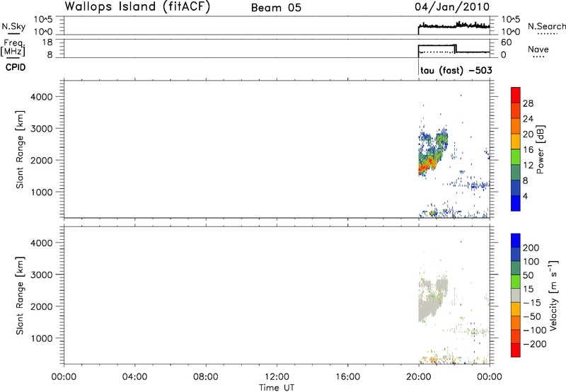This screenshot has height=392, width=566.
Task: Select the "Velocity [m s⁻¹]" color bar title
Action: pos(553,295)
